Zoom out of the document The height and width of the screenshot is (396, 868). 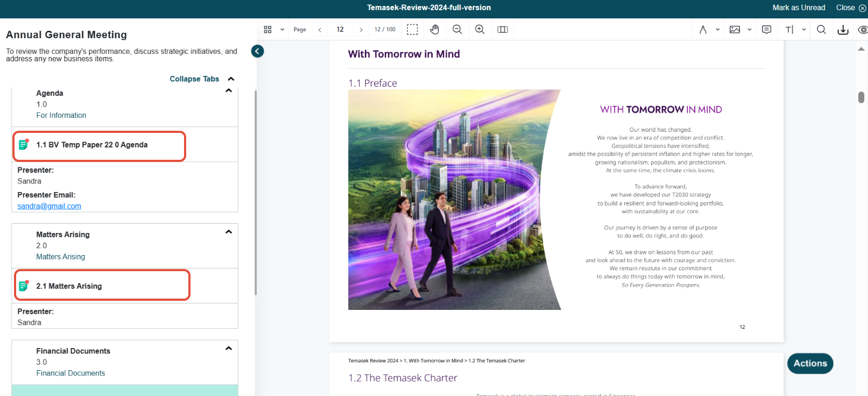pos(457,30)
